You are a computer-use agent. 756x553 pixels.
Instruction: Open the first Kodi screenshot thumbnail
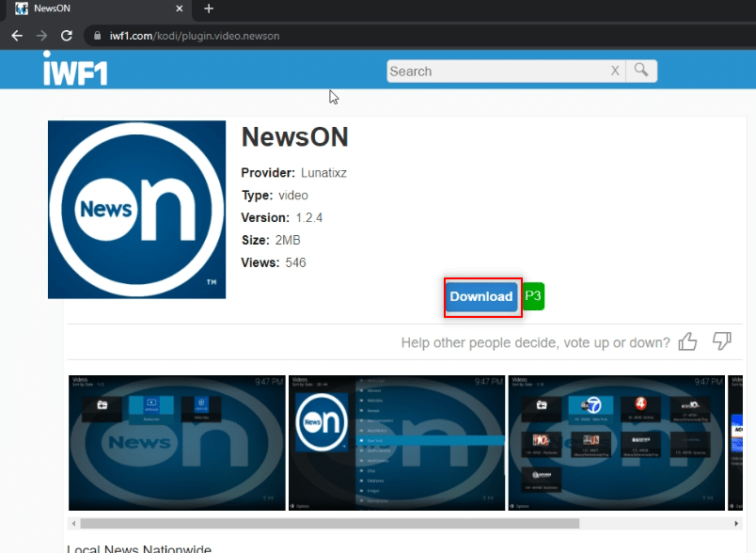[x=177, y=443]
